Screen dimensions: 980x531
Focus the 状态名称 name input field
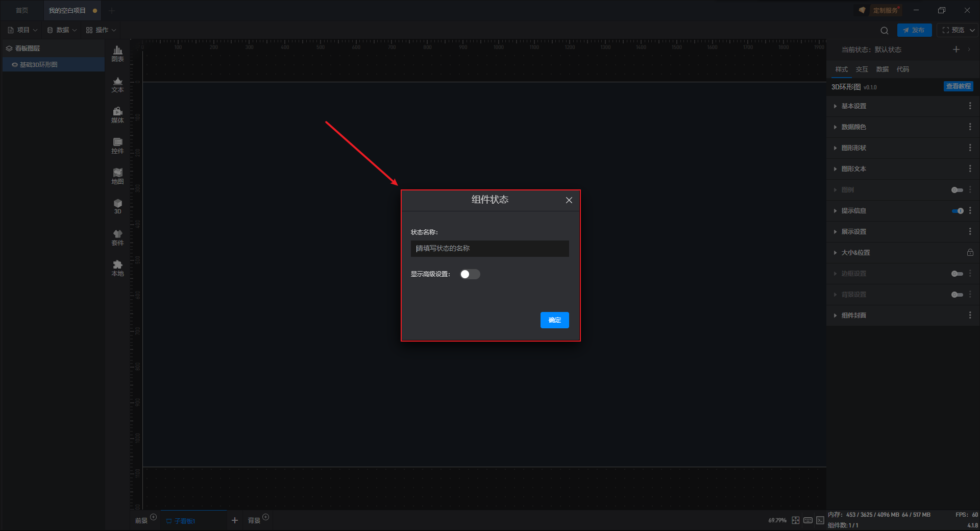[x=489, y=249]
